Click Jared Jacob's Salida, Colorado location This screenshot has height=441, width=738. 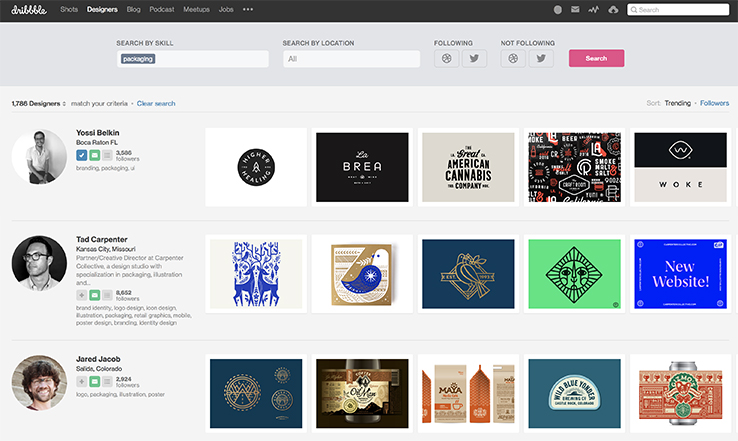99,369
